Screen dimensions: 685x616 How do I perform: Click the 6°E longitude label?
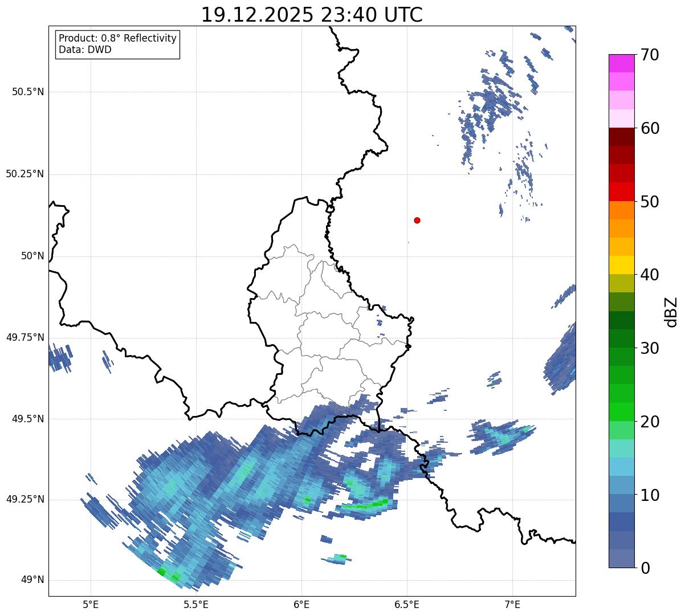click(301, 605)
